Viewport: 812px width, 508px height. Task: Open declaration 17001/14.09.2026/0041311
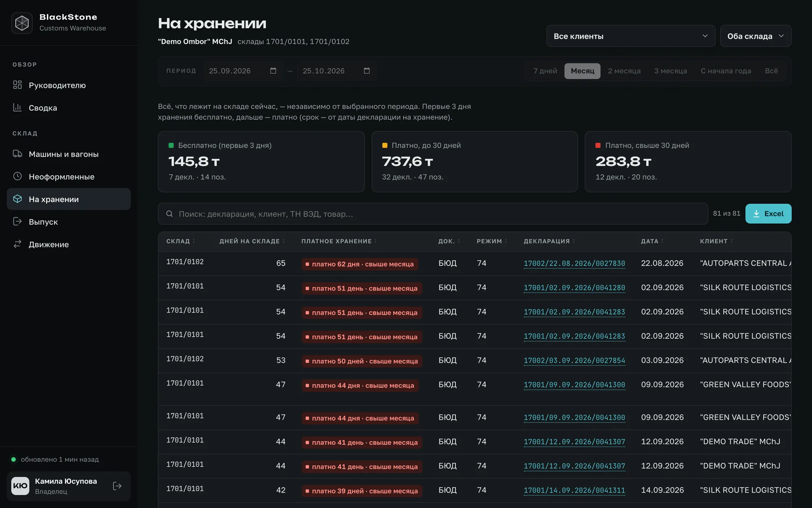[574, 491]
